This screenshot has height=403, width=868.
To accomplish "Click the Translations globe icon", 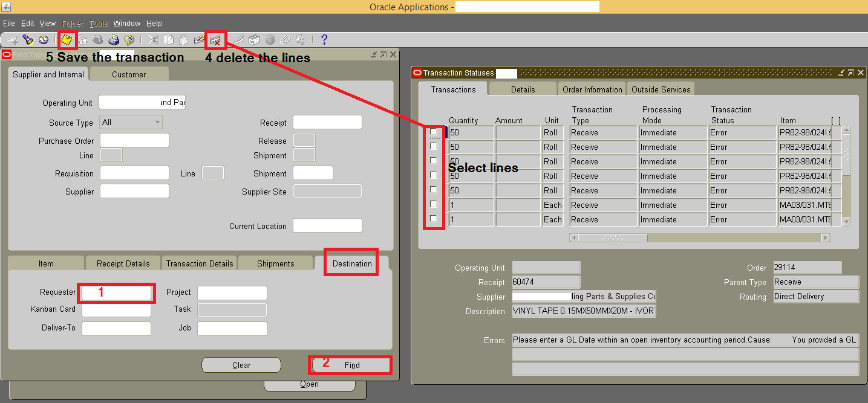I will click(270, 40).
